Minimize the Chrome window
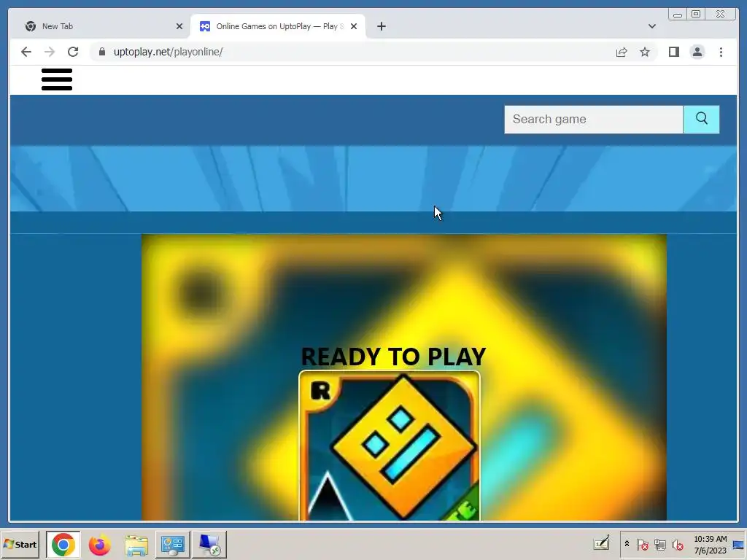Viewport: 747px width, 560px height. (x=678, y=15)
